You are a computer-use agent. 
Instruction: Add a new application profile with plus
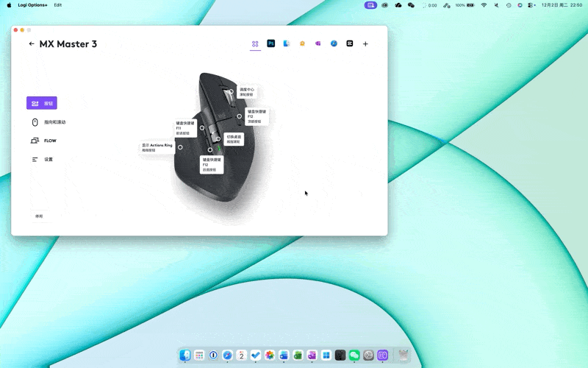(365, 44)
